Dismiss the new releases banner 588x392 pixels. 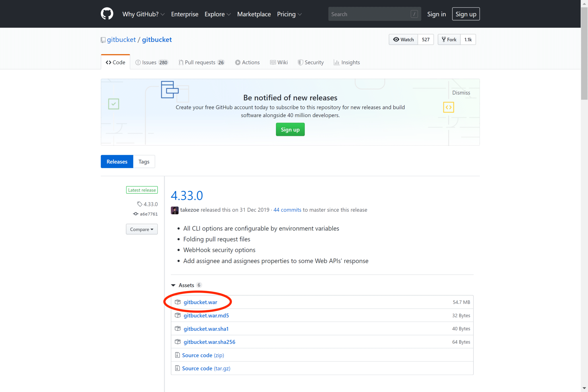(x=461, y=92)
